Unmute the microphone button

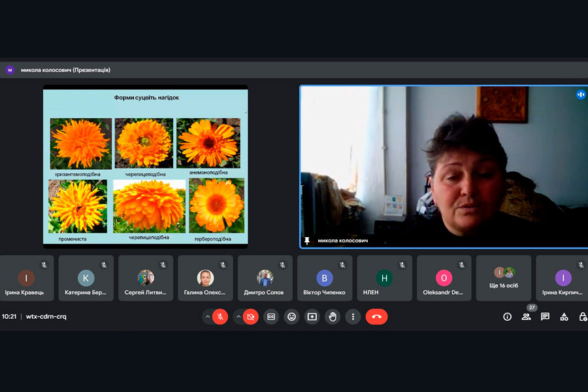coord(220,317)
